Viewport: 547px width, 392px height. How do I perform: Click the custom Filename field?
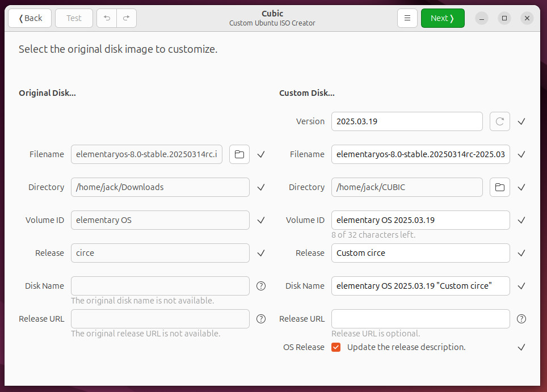[420, 154]
